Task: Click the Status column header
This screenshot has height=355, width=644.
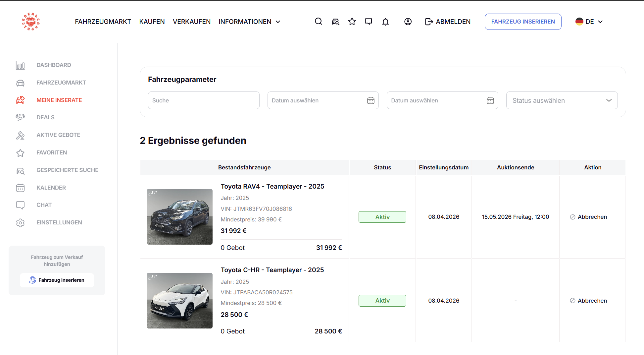Action: 382,167
